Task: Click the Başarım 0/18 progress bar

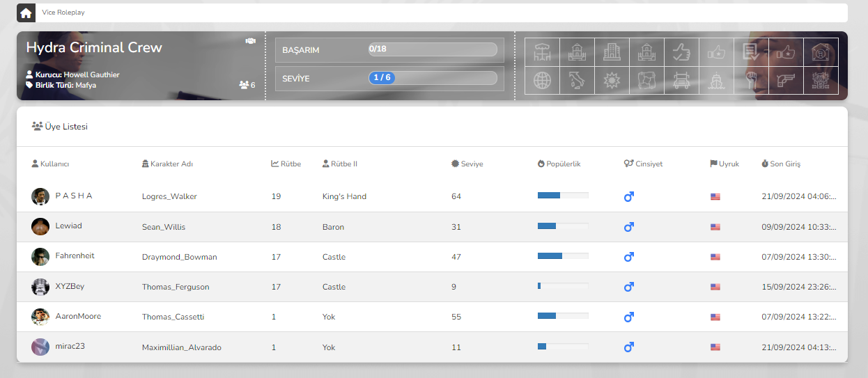Action: [x=433, y=49]
